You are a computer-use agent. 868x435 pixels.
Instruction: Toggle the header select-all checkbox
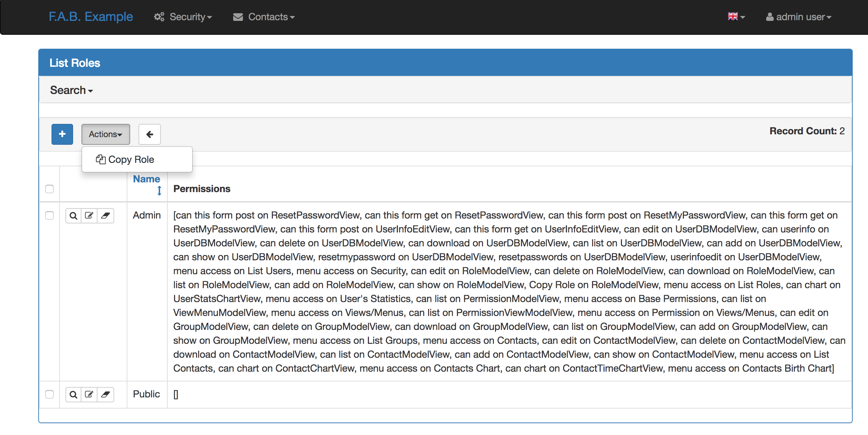tap(49, 188)
